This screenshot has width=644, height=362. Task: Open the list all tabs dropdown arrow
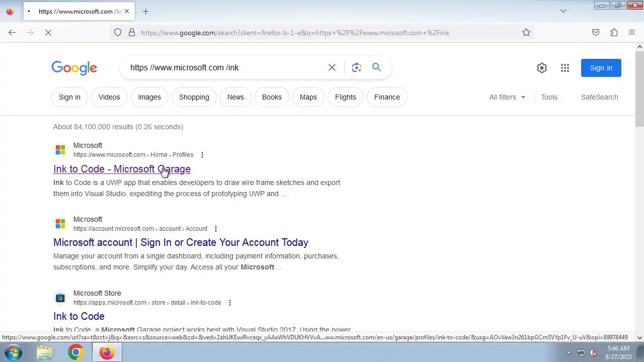click(x=563, y=11)
